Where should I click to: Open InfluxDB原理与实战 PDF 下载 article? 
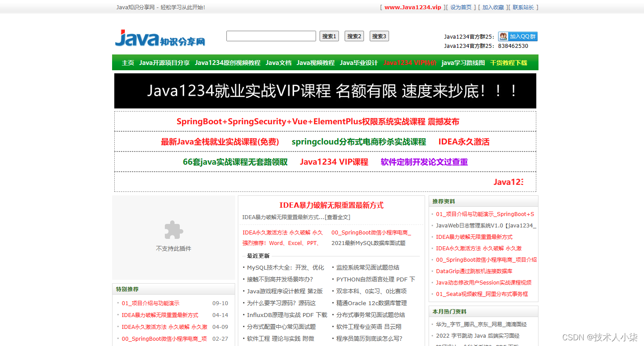tap(287, 315)
